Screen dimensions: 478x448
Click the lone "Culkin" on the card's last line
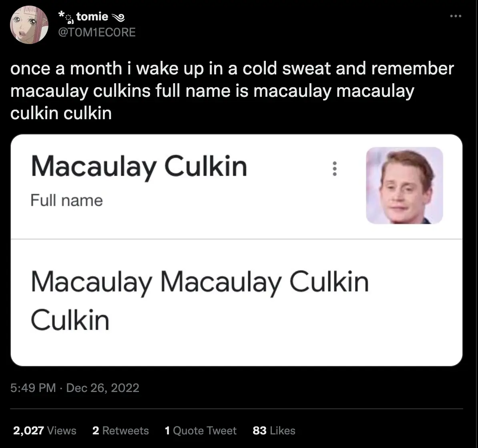tap(70, 320)
